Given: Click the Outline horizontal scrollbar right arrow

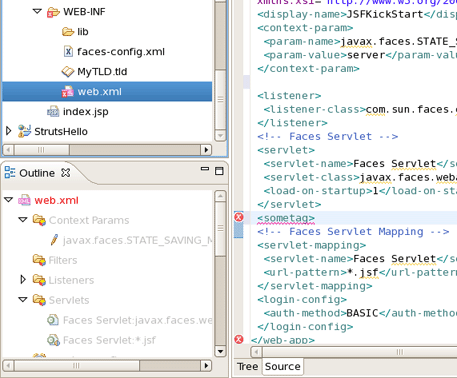Looking at the screenshot, I should tap(206, 366).
